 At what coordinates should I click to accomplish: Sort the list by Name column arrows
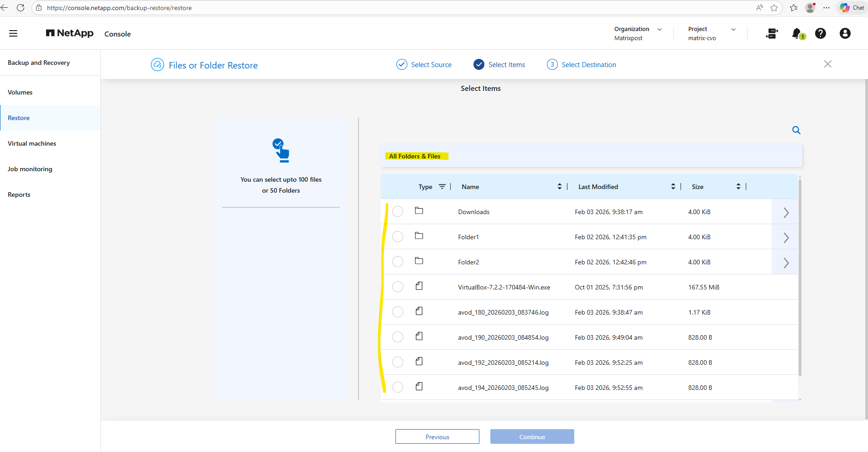pos(559,187)
